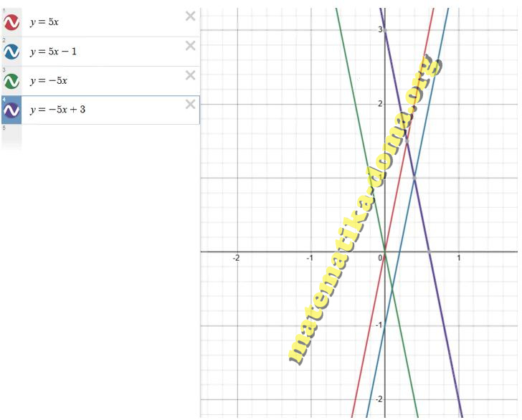Viewport: 522px width, 420px height.
Task: Select the purple line's x-intercept point on the x-axis
Action: [x=429, y=252]
